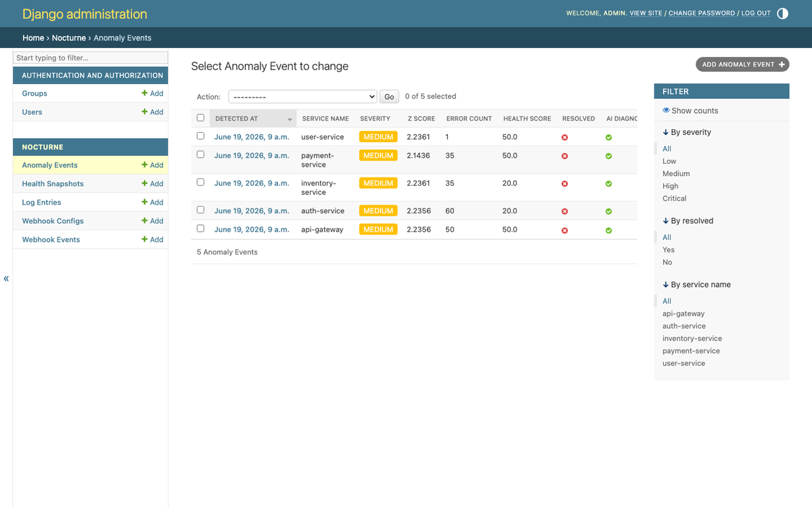Filter by payment-service in service name filter
Screen dimensions: 812x508
pos(691,351)
